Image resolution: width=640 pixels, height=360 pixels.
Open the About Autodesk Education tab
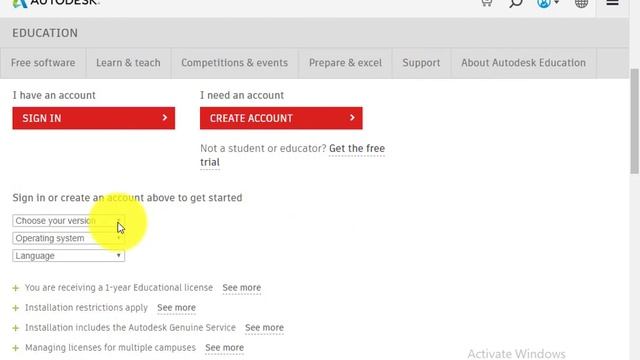pos(523,63)
